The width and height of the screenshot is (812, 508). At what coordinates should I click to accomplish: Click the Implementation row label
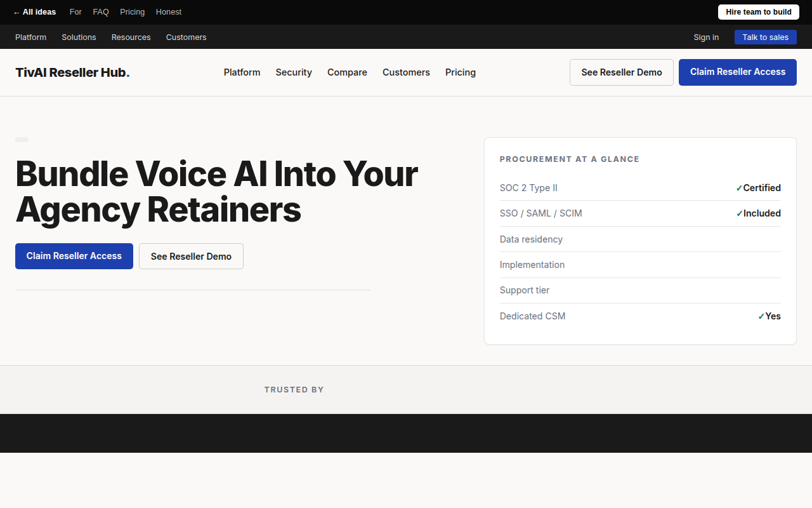(532, 265)
